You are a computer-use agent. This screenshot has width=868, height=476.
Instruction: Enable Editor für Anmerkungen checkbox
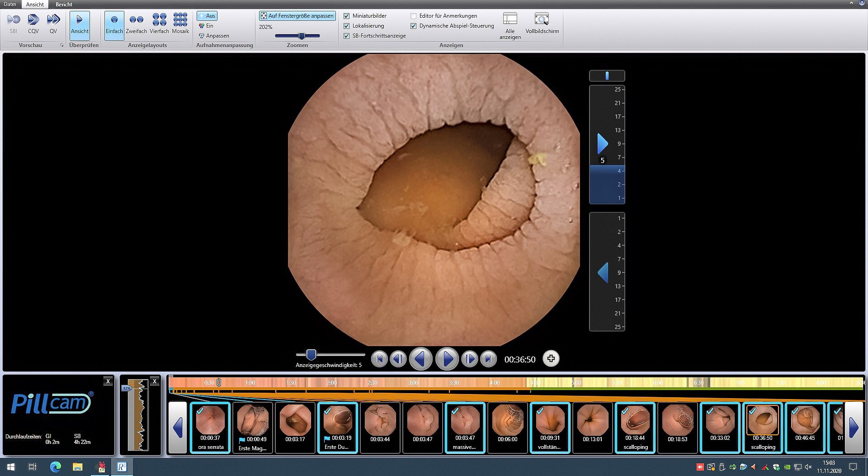tap(413, 16)
